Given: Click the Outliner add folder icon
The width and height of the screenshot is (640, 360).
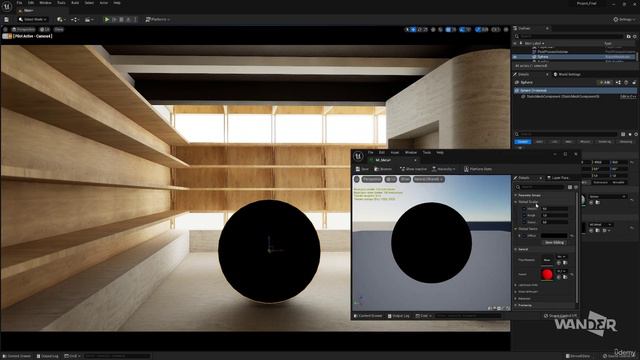Looking at the screenshot, I should [628, 36].
